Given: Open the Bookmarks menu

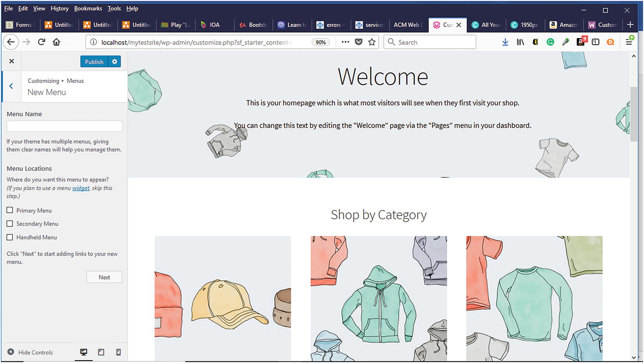Looking at the screenshot, I should [x=88, y=8].
